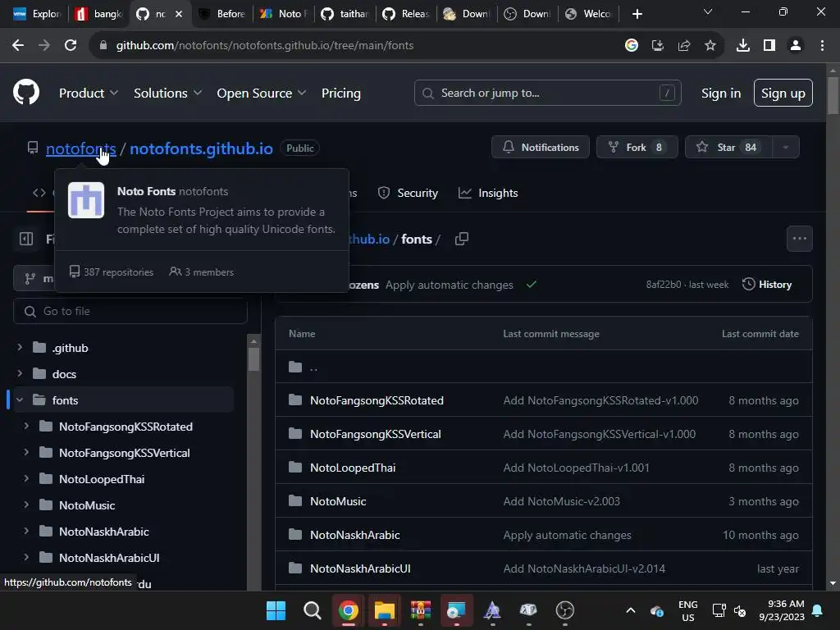Click 387 repositories in hovercard
This screenshot has height=630, width=840.
click(112, 272)
